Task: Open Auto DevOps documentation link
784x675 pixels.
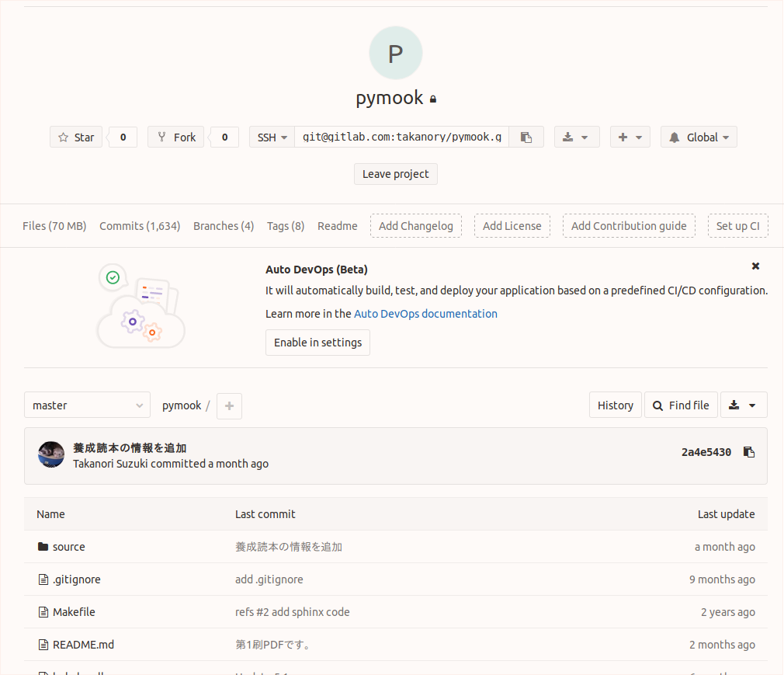Action: (425, 314)
